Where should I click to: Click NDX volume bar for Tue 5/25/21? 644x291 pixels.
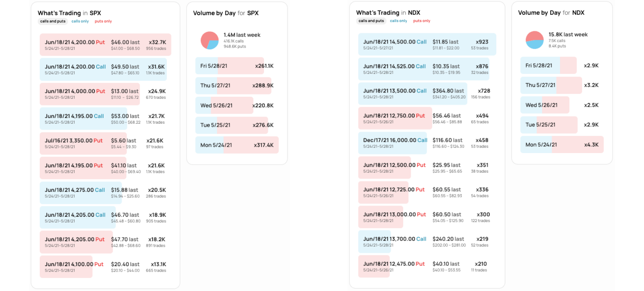point(561,125)
